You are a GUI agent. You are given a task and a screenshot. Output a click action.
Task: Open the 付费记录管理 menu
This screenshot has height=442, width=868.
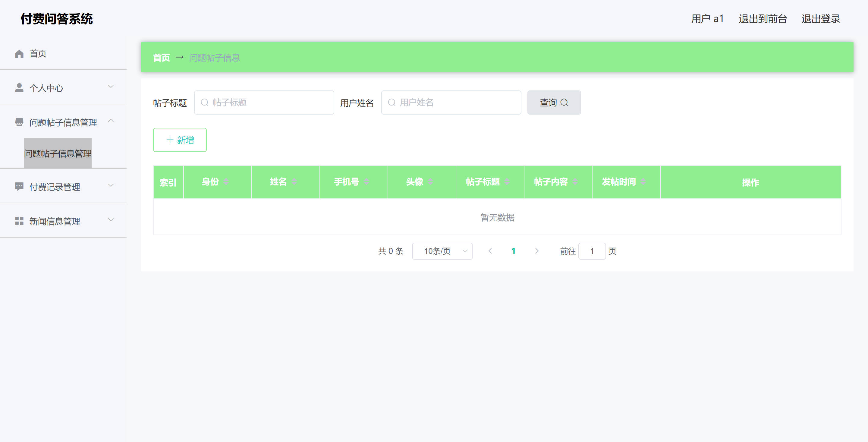coord(55,186)
